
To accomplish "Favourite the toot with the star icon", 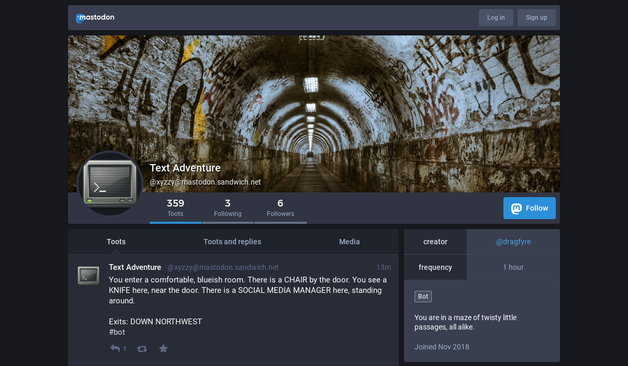I will click(163, 349).
